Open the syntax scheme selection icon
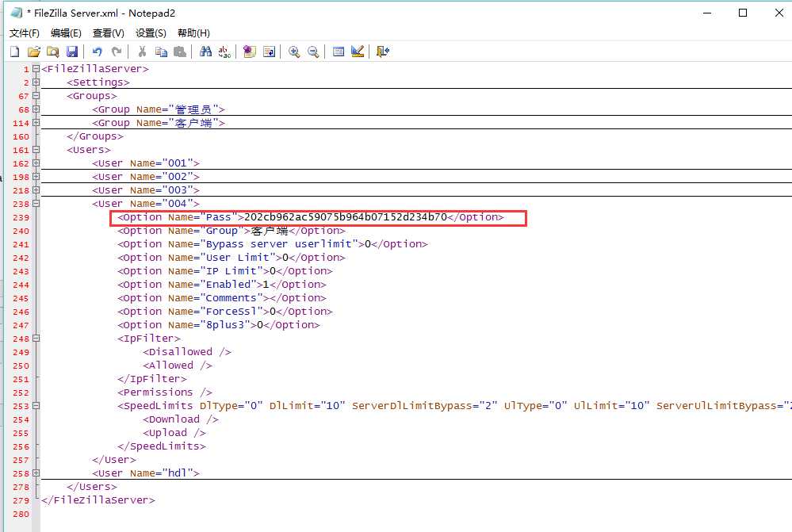This screenshot has height=532, width=792. point(339,52)
